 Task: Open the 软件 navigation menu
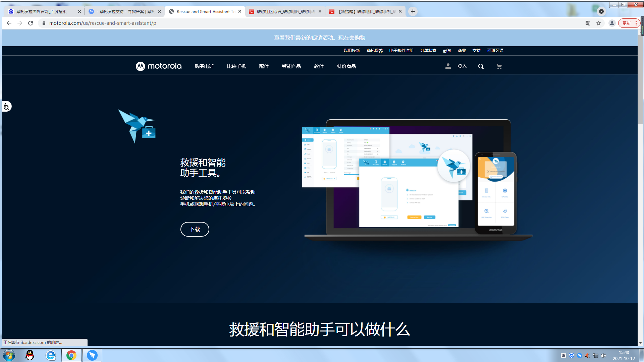(x=319, y=66)
